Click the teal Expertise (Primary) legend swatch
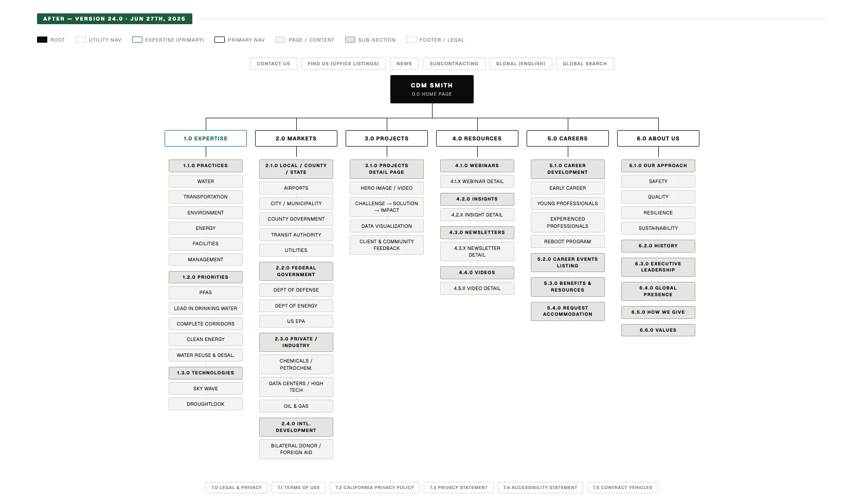Screen dimensions: 864x504 coord(137,40)
